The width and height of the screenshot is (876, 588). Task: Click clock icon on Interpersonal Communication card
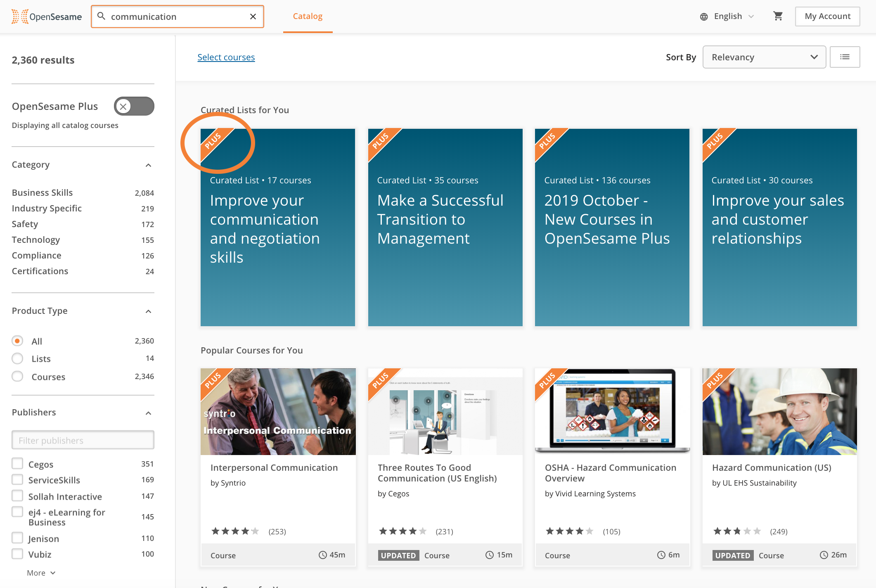point(323,555)
